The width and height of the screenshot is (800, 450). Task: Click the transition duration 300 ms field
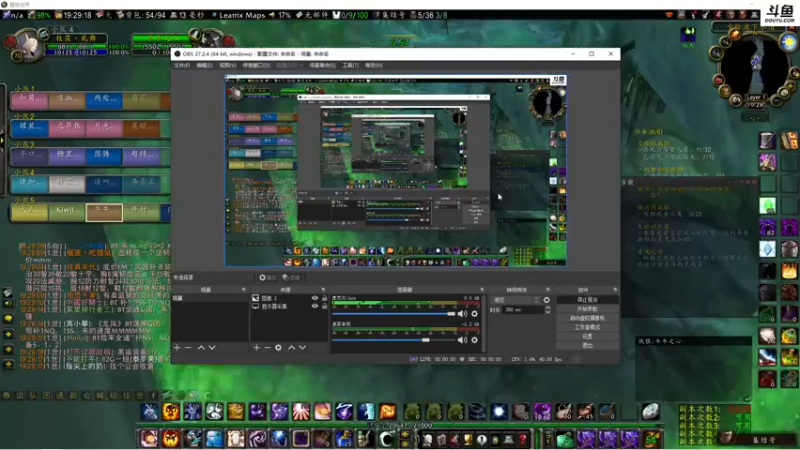point(521,310)
